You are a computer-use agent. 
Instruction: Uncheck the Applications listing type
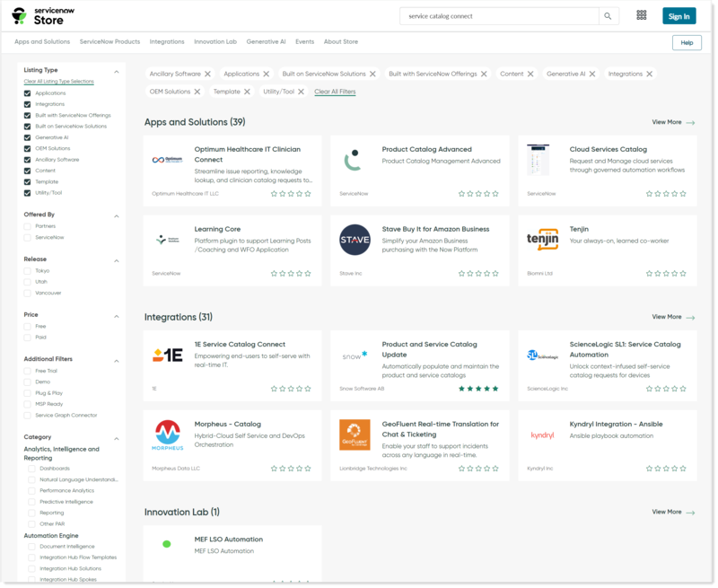pos(28,93)
